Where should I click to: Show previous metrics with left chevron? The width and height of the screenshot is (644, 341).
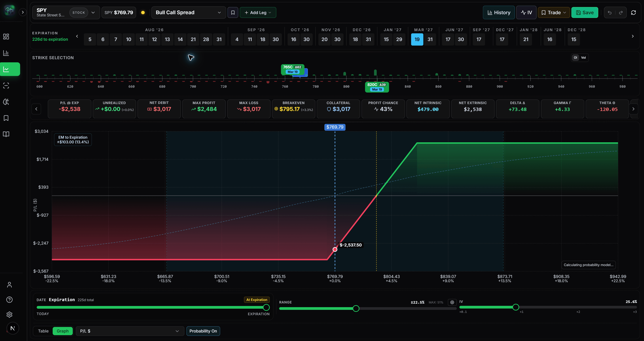[x=36, y=109]
